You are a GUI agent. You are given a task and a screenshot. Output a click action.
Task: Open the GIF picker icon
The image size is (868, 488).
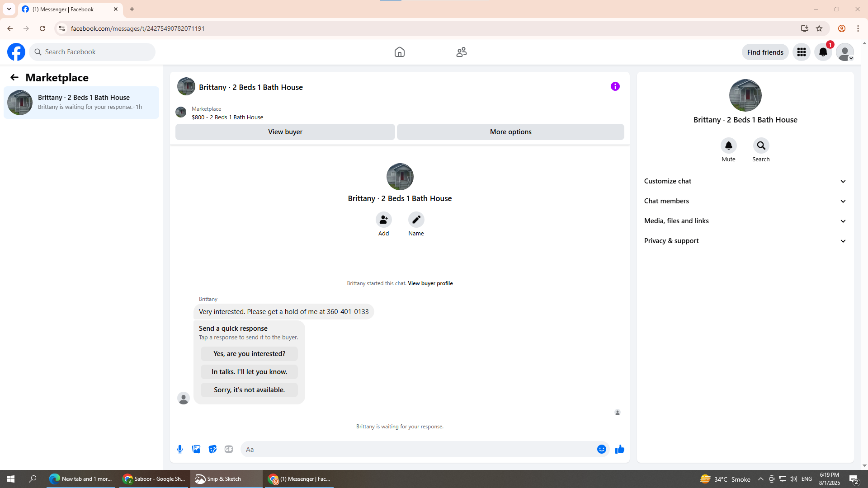[229, 449]
